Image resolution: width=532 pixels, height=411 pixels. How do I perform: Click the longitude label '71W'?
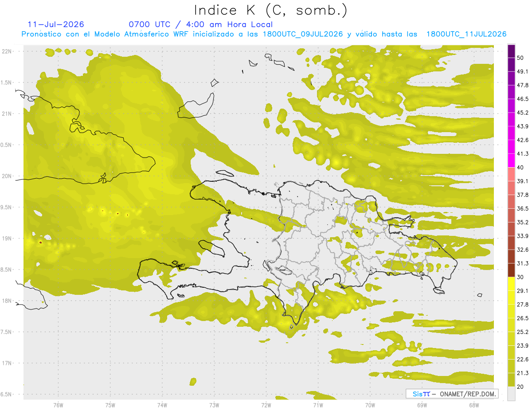(318, 405)
